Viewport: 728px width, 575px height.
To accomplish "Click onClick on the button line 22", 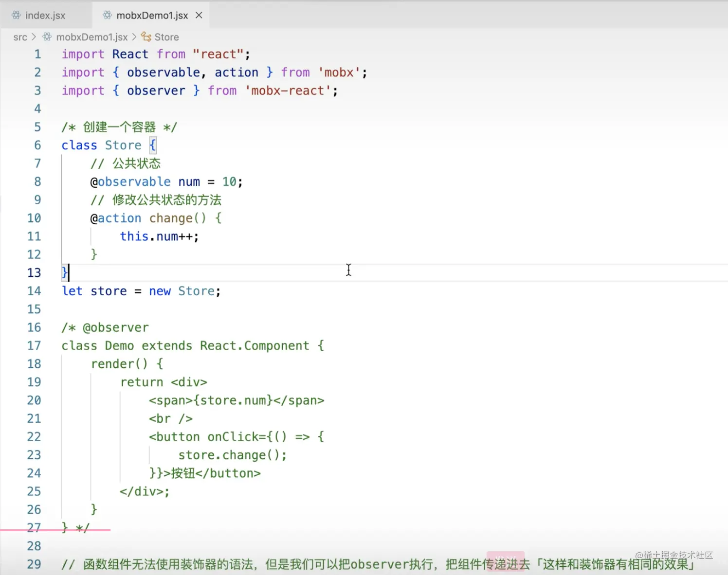I will click(x=233, y=437).
